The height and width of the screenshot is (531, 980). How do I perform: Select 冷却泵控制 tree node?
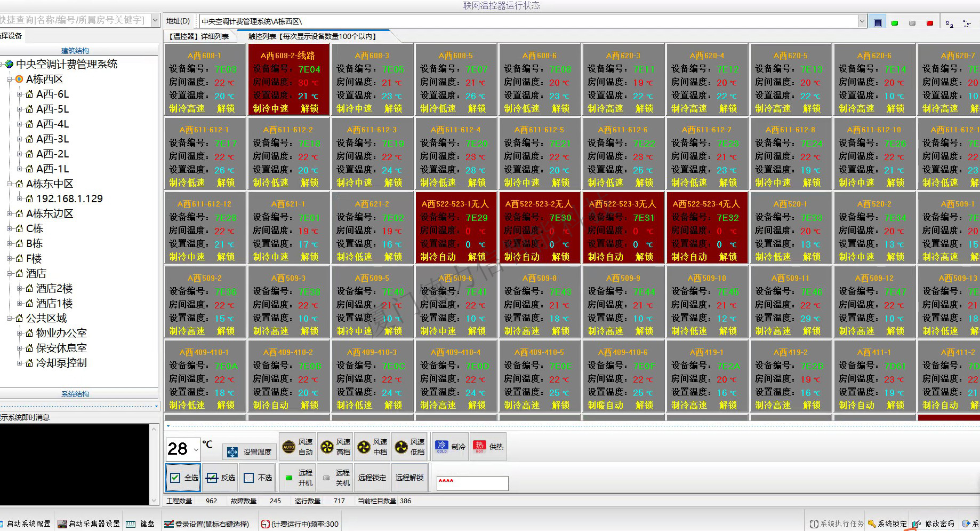[61, 363]
